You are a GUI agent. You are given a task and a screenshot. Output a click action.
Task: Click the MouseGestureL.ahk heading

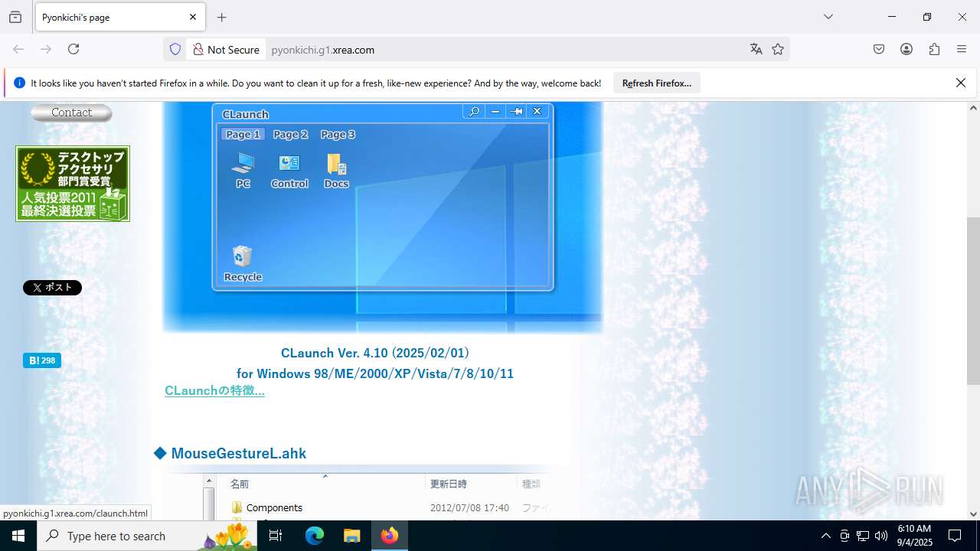[238, 453]
